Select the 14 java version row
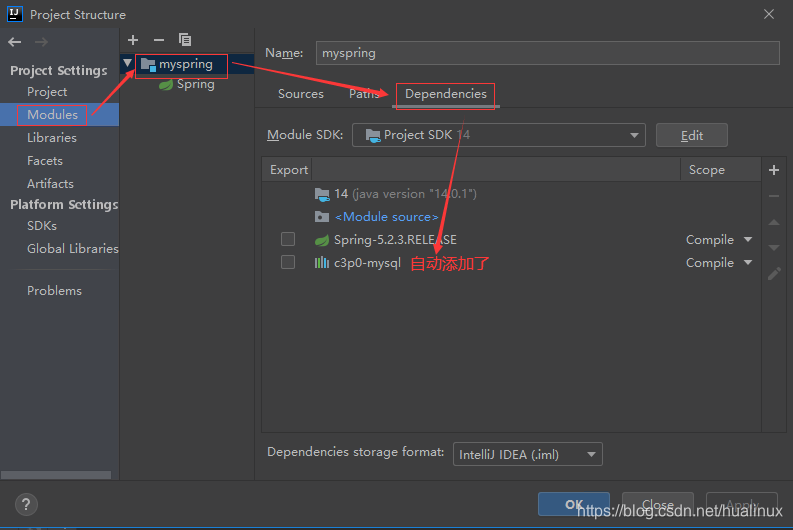Image resolution: width=793 pixels, height=530 pixels. 511,194
